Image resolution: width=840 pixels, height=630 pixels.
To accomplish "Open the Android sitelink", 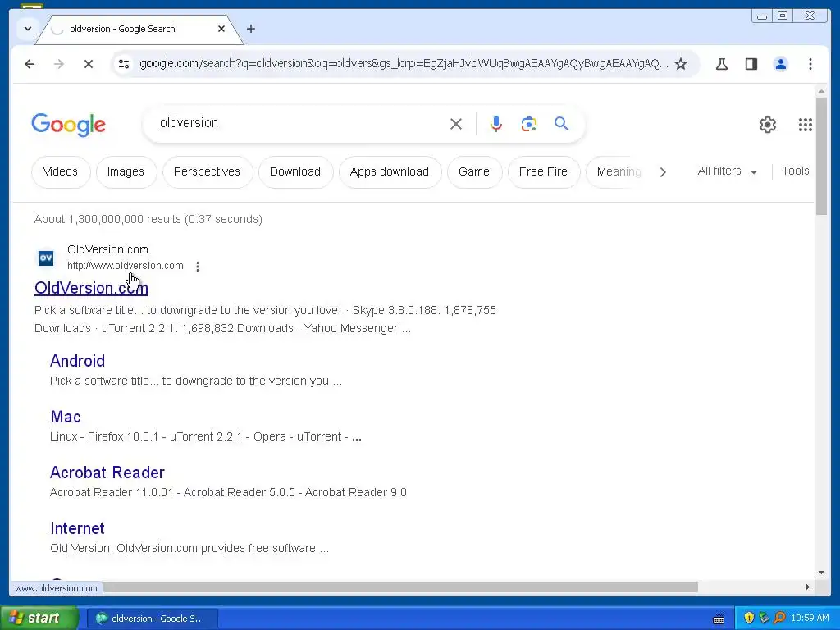I will tap(78, 361).
